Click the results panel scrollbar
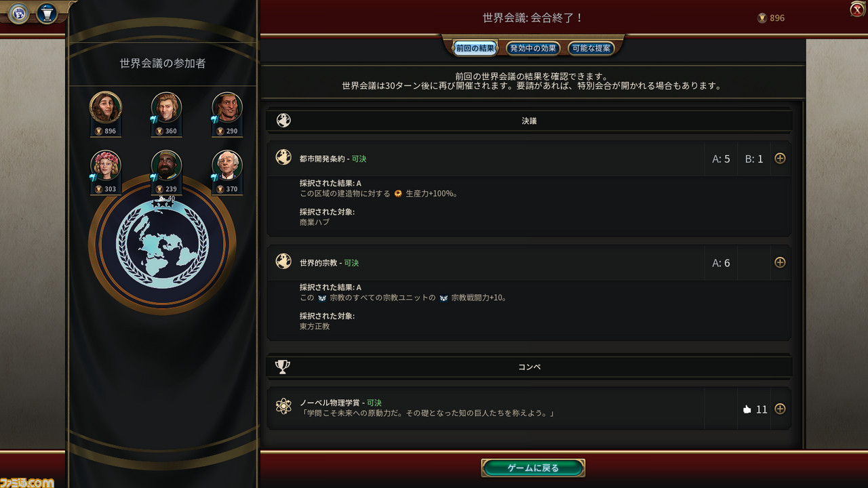The height and width of the screenshot is (488, 868). click(804, 271)
